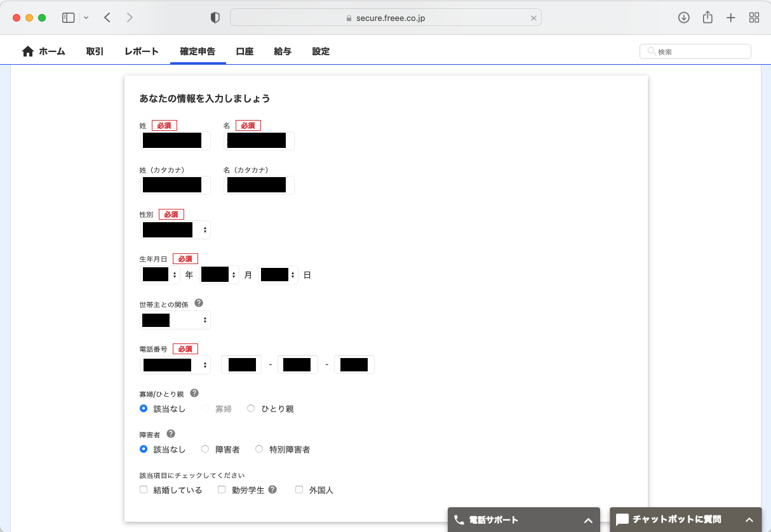Screen dimensions: 771x532
Task: Select ひとり親 radio button
Action: tap(251, 408)
